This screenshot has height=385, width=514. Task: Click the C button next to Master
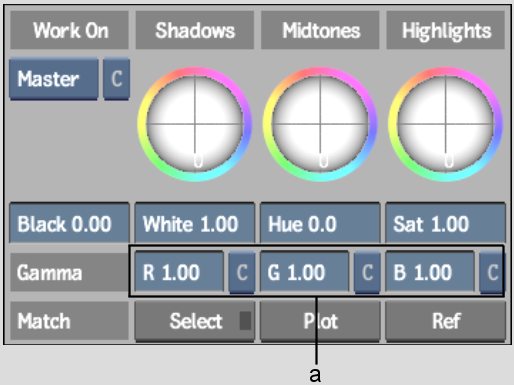pos(116,79)
